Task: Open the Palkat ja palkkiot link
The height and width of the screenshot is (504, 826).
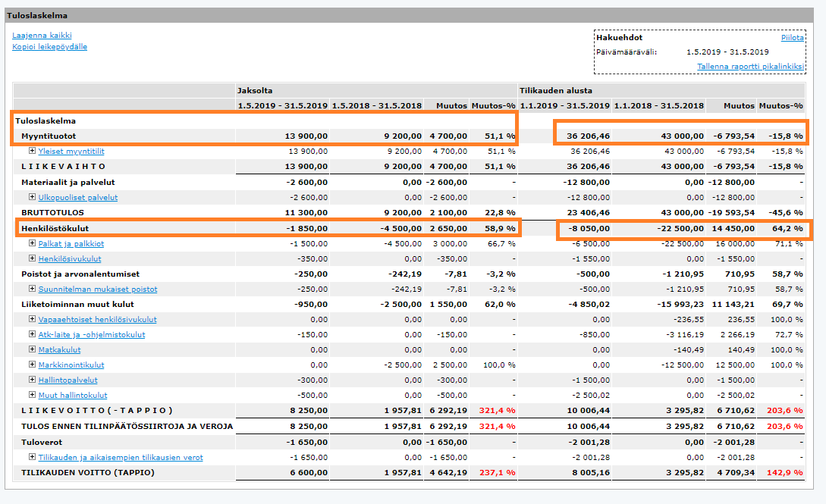Action: pos(71,243)
